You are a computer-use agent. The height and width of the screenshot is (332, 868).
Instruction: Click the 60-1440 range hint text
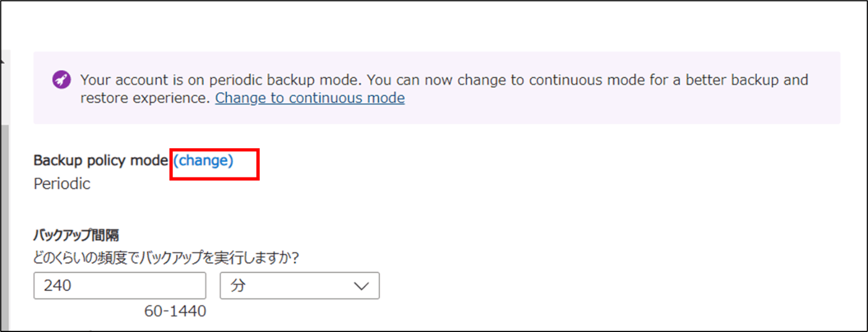pos(175,311)
